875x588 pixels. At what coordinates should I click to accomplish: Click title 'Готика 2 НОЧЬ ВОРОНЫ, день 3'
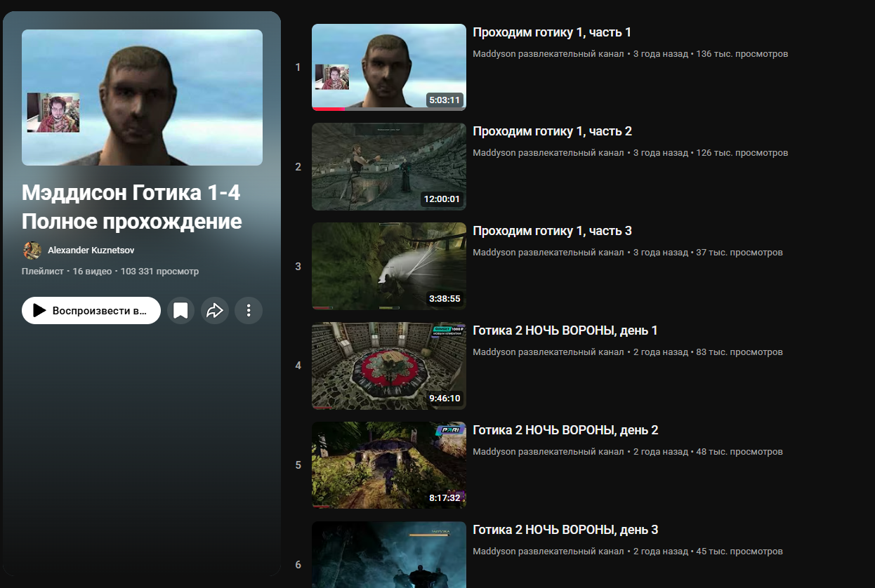[x=565, y=530]
